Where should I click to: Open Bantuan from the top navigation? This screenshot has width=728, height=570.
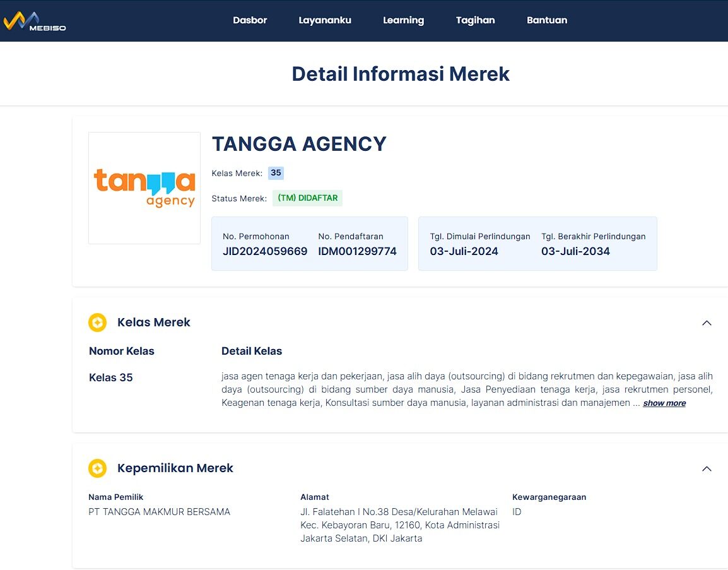pyautogui.click(x=547, y=20)
